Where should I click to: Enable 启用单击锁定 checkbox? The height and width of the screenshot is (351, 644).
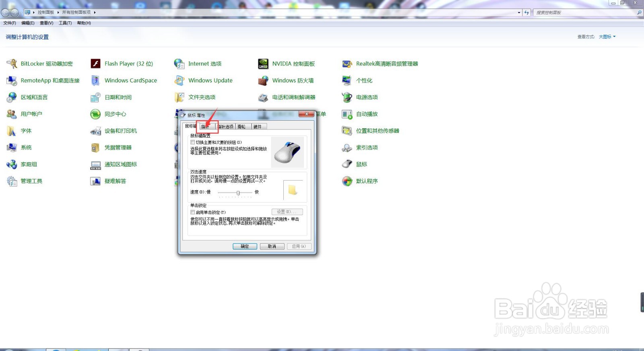tap(193, 212)
